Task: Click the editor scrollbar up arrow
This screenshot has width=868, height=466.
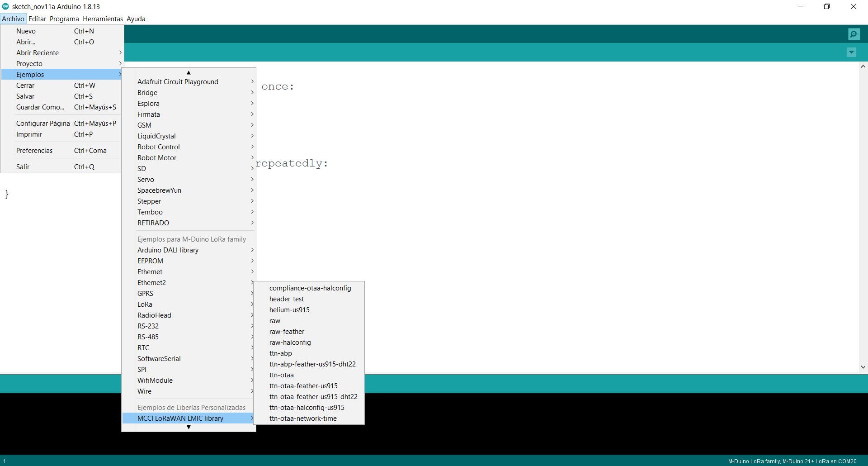Action: [863, 67]
